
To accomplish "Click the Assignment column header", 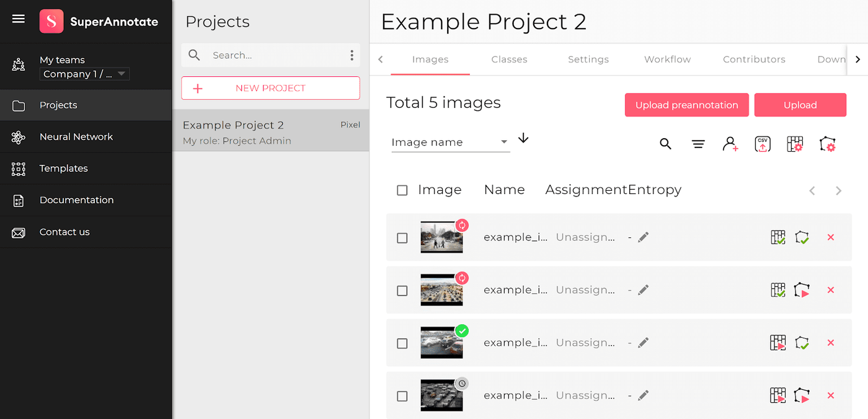I will tap(587, 190).
